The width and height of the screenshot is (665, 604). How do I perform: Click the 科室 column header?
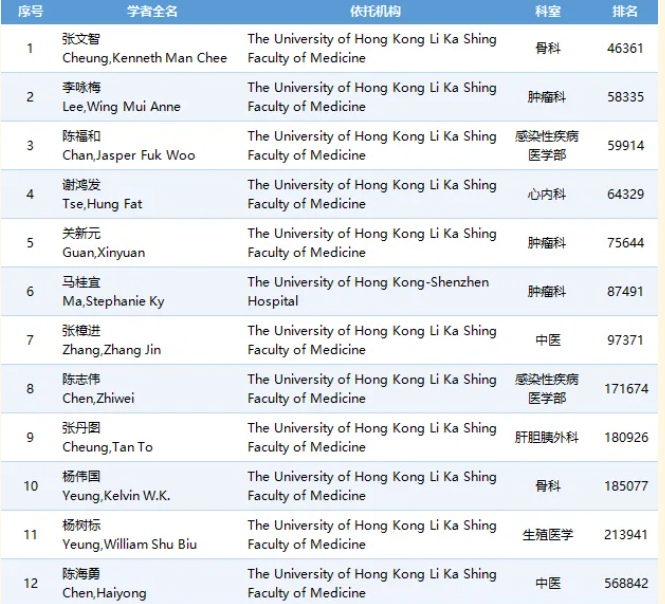coord(547,11)
